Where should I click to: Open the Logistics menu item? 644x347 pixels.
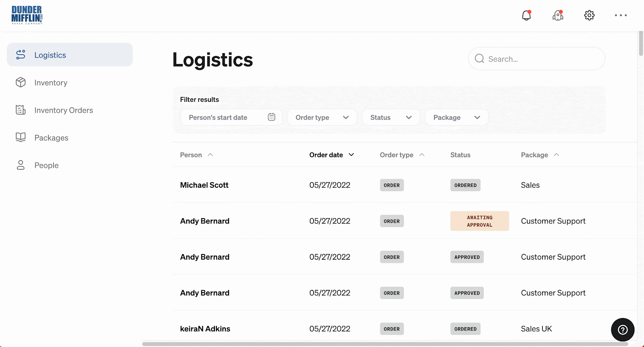click(70, 55)
